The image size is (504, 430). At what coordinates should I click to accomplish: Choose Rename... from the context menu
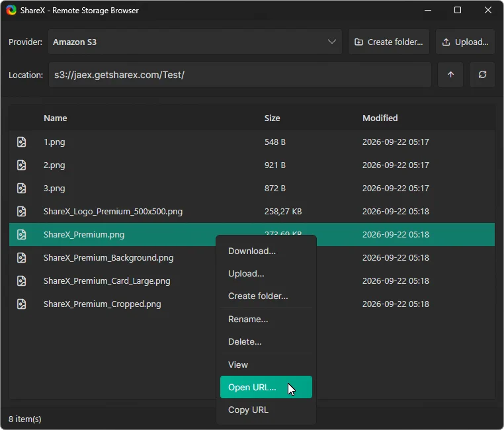pos(266,319)
